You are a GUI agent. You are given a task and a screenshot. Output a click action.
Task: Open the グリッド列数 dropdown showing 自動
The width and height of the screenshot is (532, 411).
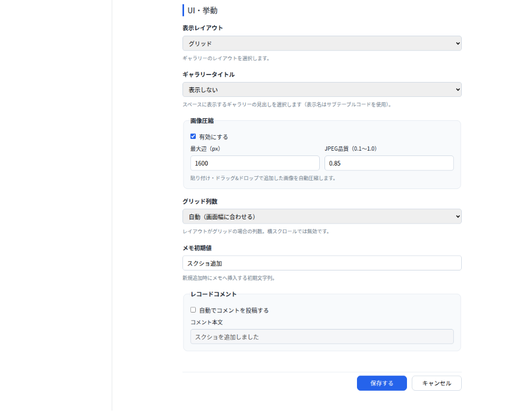pyautogui.click(x=322, y=216)
